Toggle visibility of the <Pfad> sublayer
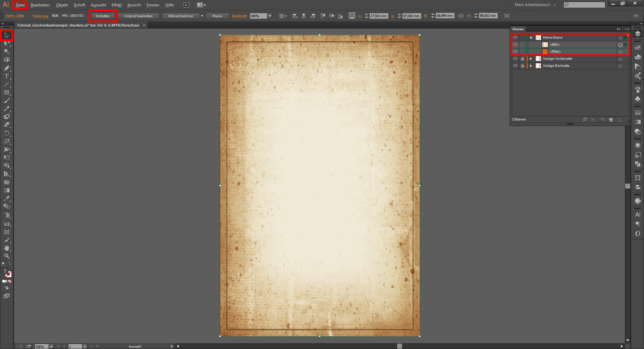This screenshot has width=644, height=349. point(515,52)
